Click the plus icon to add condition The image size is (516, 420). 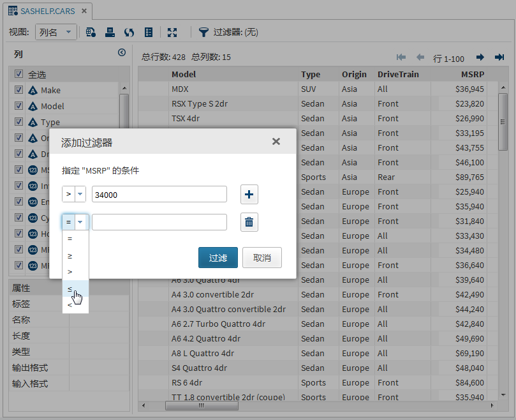tap(249, 194)
